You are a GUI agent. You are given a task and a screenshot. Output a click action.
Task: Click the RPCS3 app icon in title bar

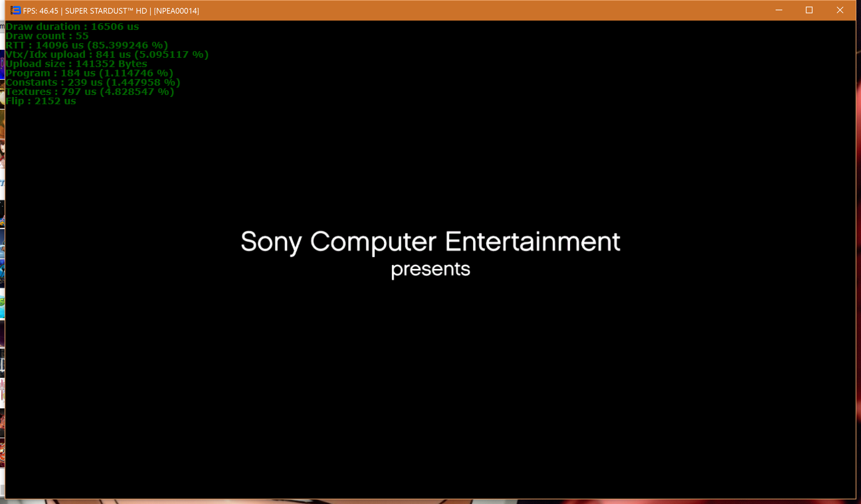(15, 11)
